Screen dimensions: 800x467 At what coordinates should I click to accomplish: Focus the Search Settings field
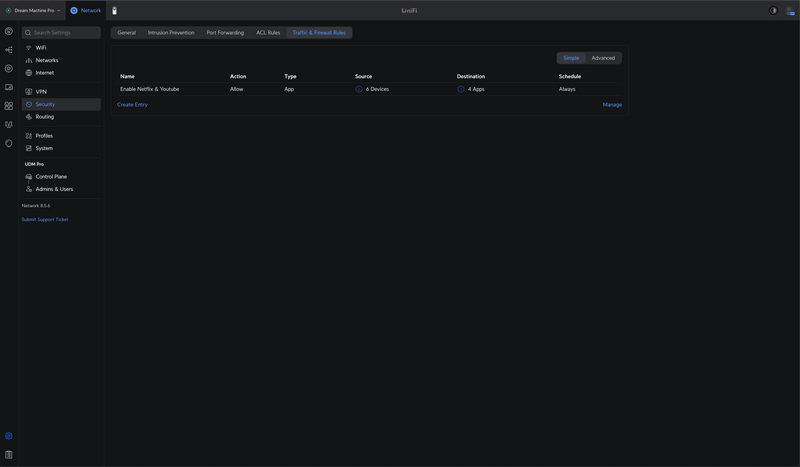(x=61, y=33)
